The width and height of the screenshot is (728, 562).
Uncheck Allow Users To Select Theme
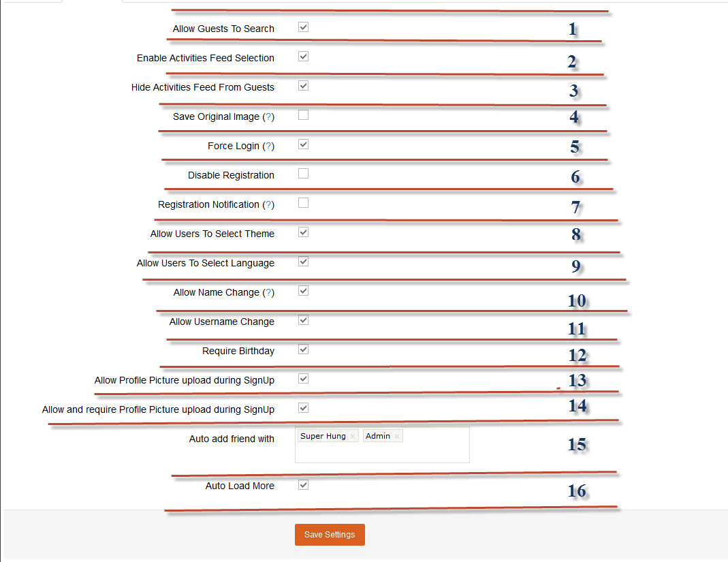pyautogui.click(x=303, y=232)
